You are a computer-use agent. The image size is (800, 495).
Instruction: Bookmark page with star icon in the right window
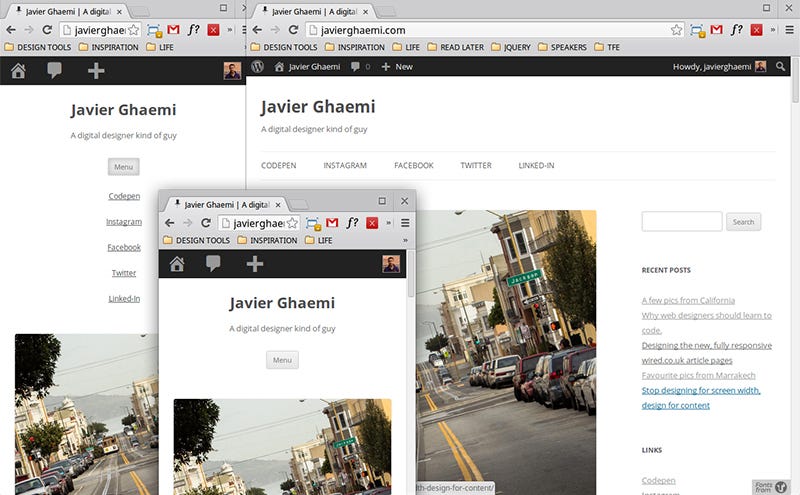tap(677, 30)
